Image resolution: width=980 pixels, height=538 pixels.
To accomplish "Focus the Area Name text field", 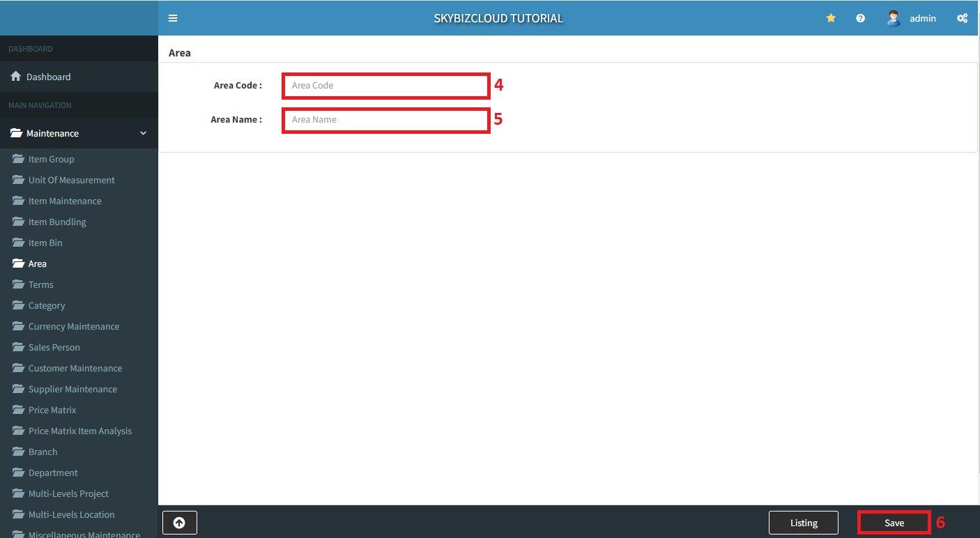I will 385,120.
